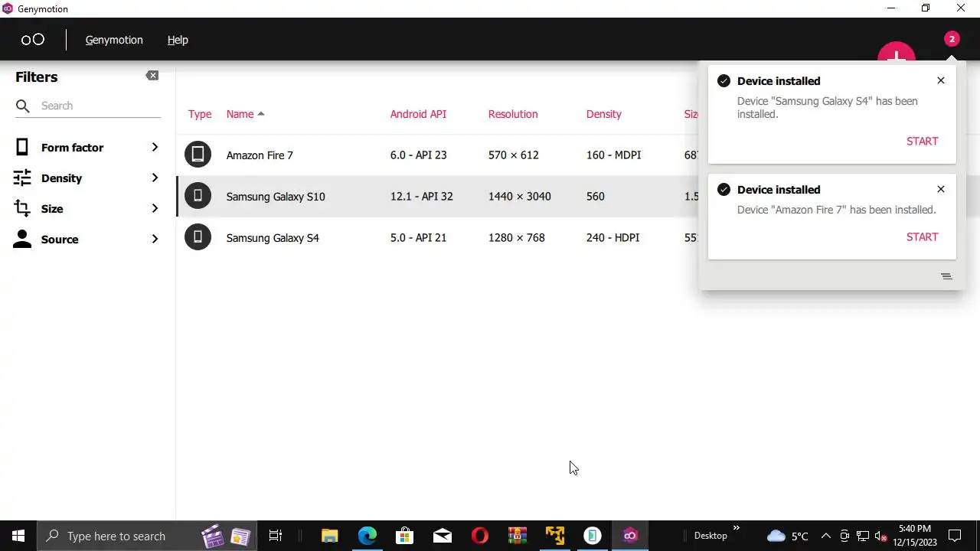This screenshot has height=551, width=980.
Task: Select the Samsung Galaxy S10 device name
Action: (276, 197)
